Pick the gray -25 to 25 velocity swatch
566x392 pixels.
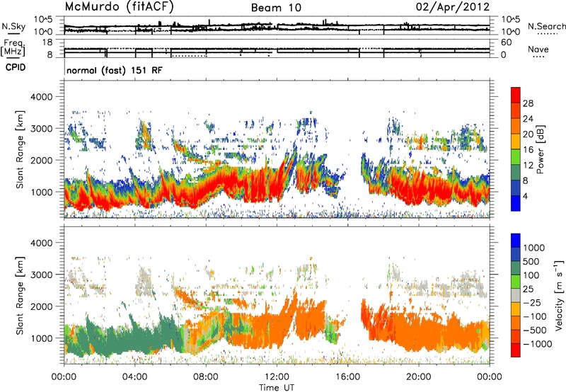click(x=516, y=295)
